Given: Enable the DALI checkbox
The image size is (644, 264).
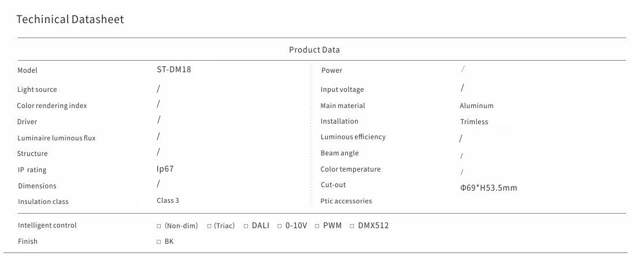Looking at the screenshot, I should 246,226.
